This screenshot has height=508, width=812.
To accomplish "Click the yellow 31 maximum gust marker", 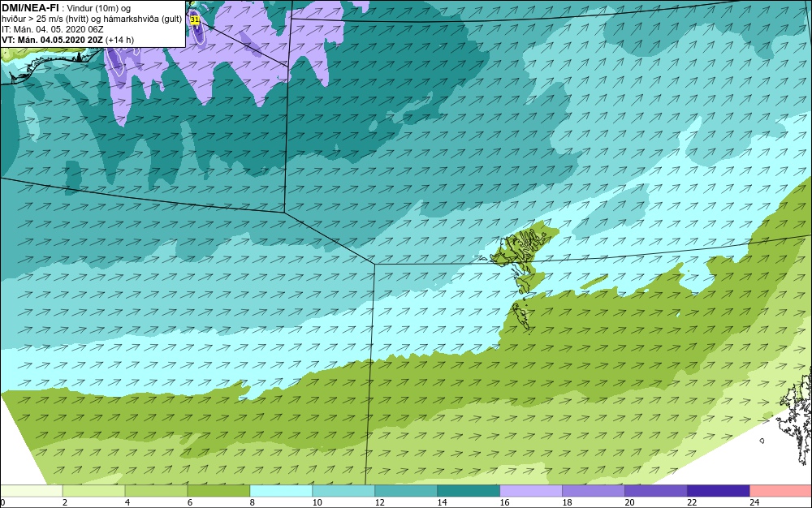I will click(x=195, y=19).
